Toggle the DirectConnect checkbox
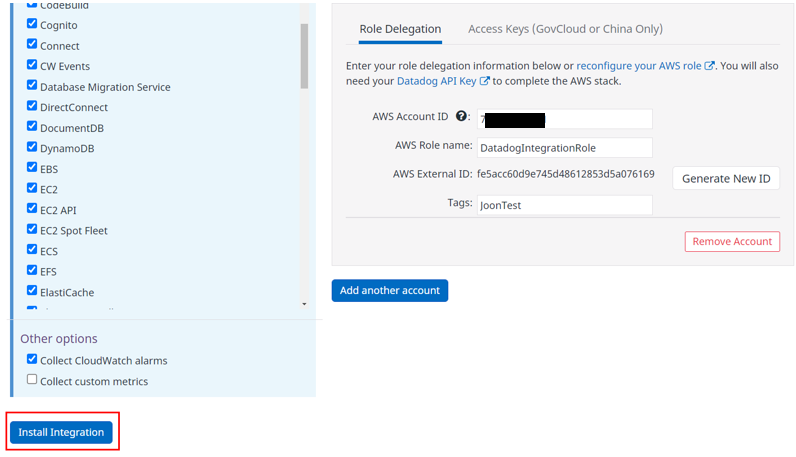Viewport: 796px width, 457px height. pyautogui.click(x=32, y=106)
